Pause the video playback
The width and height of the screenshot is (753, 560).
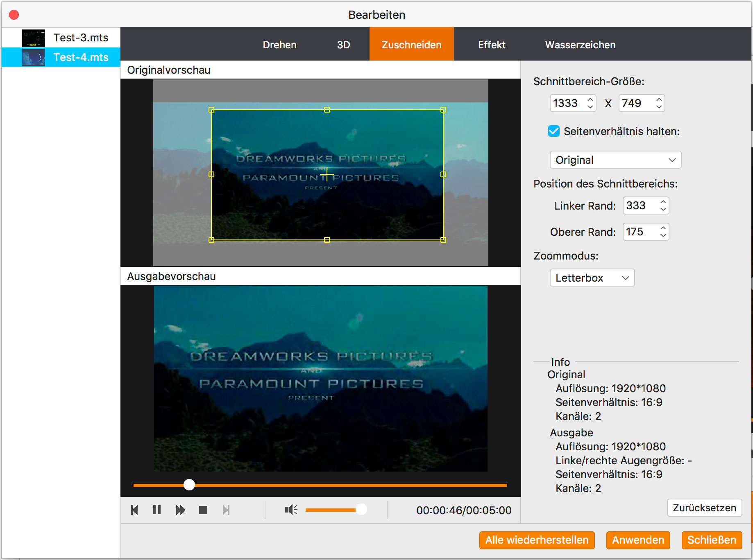(157, 510)
